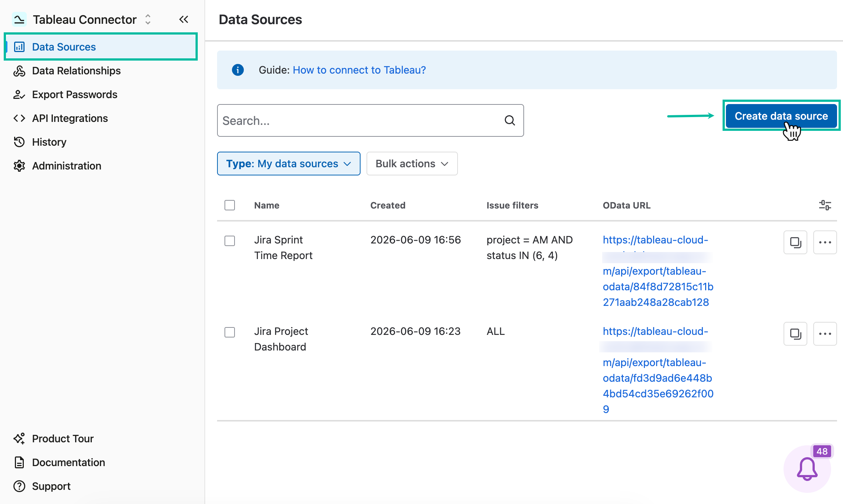Viewport: 843px width, 504px height.
Task: Select the Jira Project Dashboard checkbox
Action: 230,332
